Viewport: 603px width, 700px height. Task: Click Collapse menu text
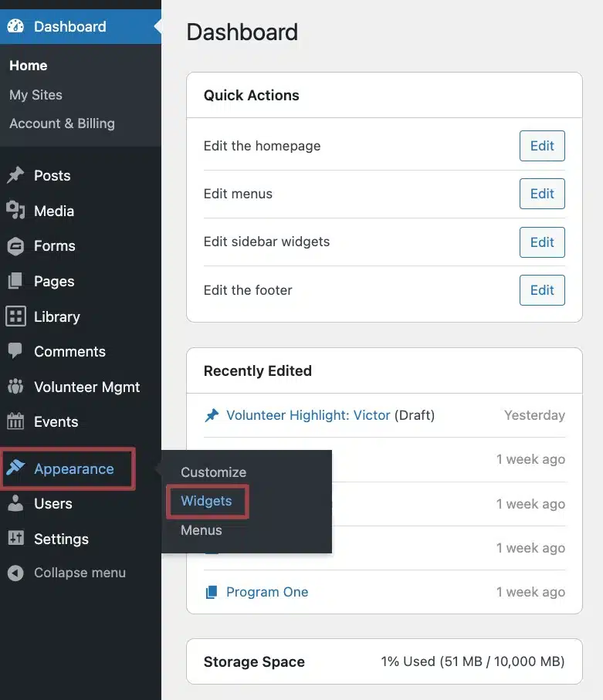point(80,573)
